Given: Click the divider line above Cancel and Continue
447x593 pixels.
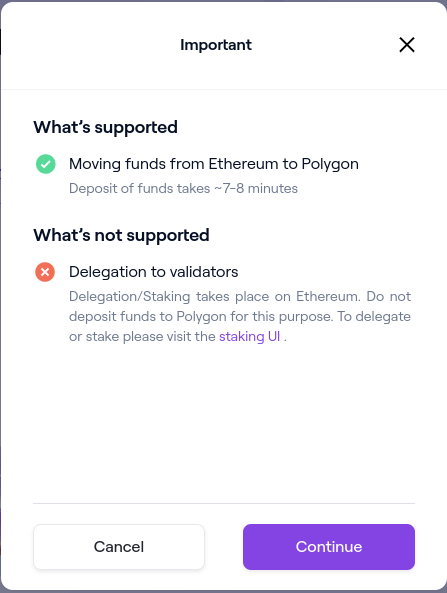Looking at the screenshot, I should pyautogui.click(x=224, y=503).
